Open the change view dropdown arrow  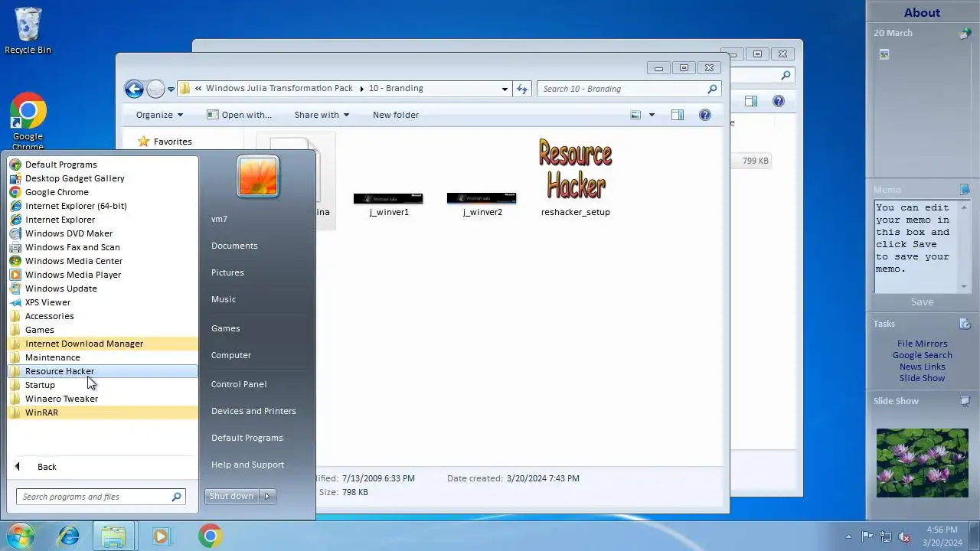[652, 115]
